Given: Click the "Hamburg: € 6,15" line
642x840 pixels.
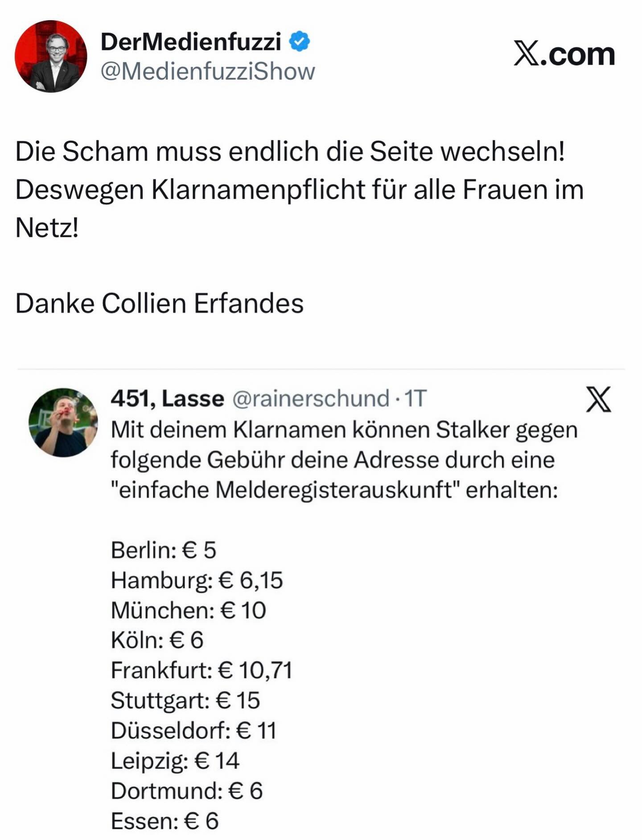Looking at the screenshot, I should (x=197, y=580).
